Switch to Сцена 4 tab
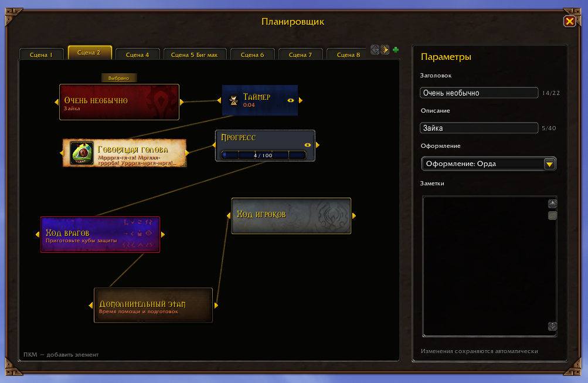Viewport: 588px width, 383px height. click(138, 55)
